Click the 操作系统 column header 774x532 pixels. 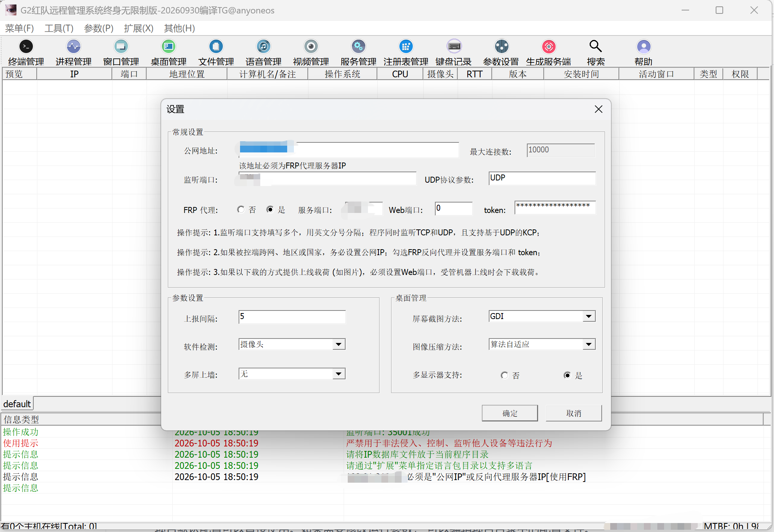pos(342,74)
